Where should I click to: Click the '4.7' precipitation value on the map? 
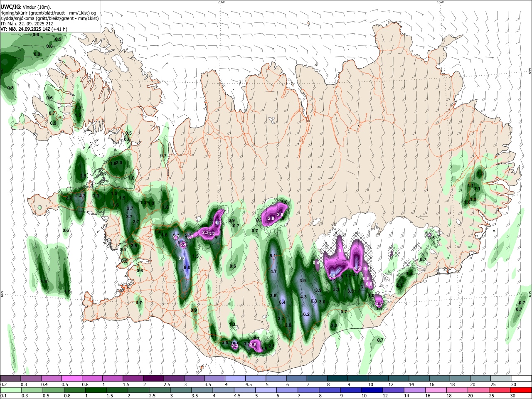[273, 271]
